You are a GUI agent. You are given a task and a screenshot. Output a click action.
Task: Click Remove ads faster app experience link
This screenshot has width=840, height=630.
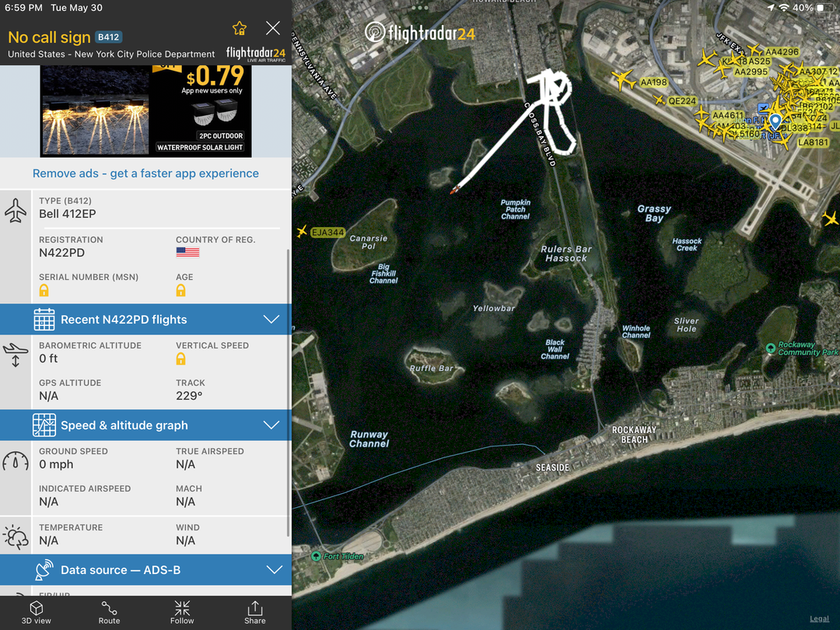pos(145,173)
